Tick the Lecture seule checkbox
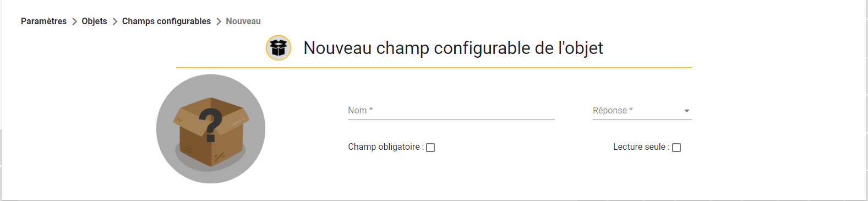The width and height of the screenshot is (868, 201). point(676,148)
